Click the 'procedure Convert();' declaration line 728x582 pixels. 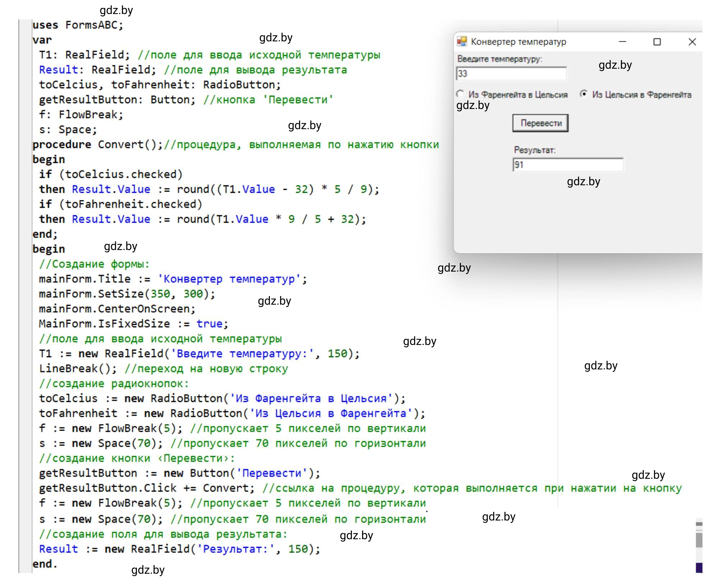coord(235,145)
